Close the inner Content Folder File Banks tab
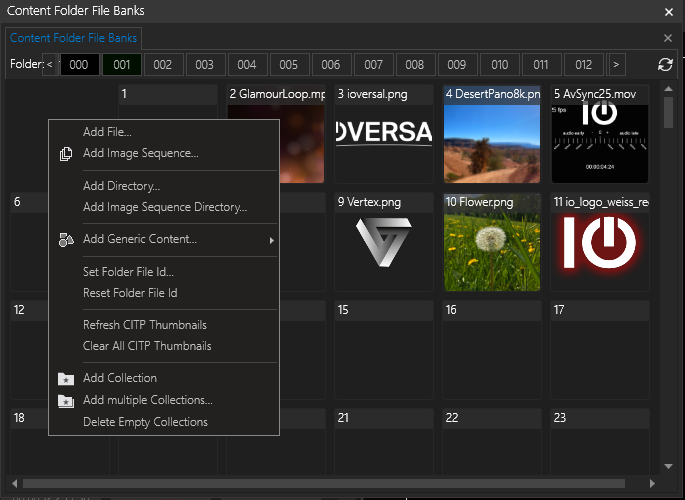Viewport: 685px width, 500px height. tap(668, 38)
